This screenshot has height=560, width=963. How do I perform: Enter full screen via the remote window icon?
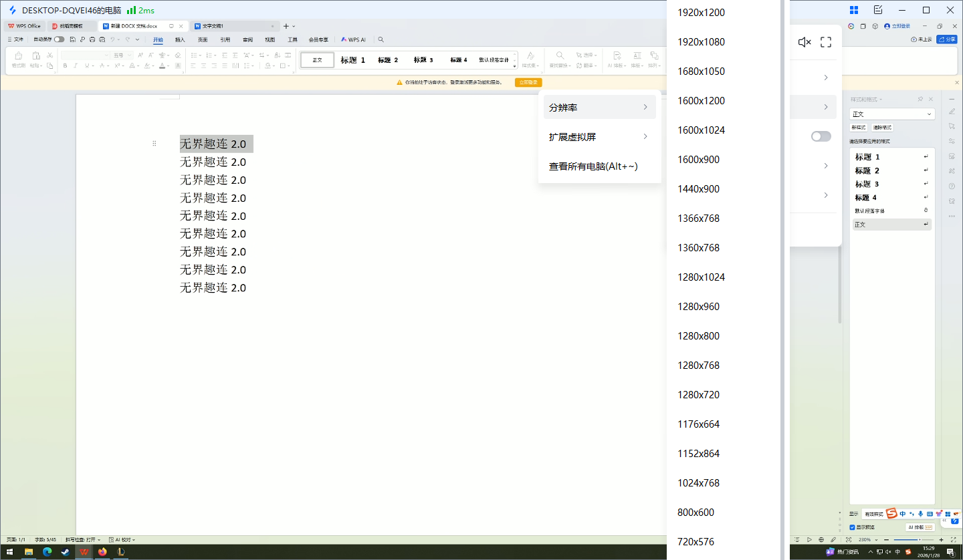point(826,41)
